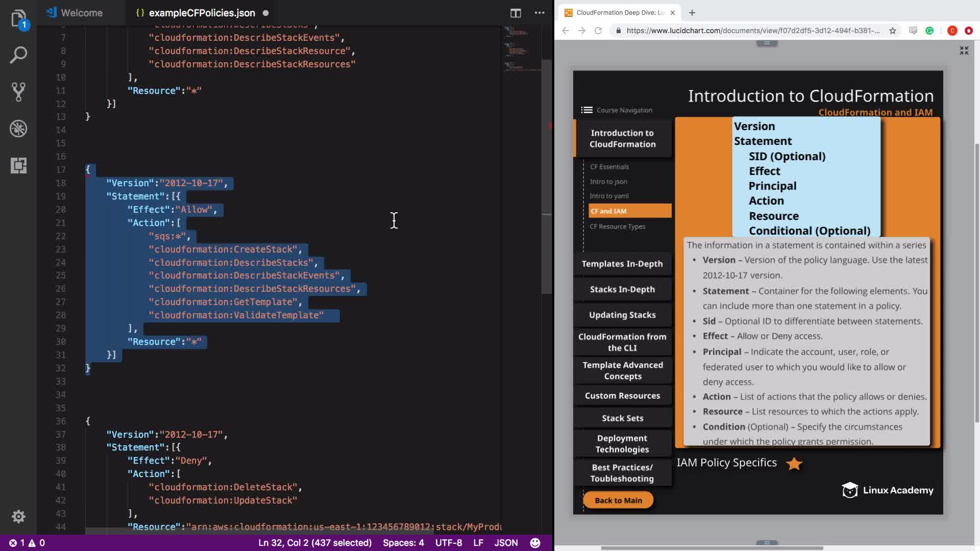The width and height of the screenshot is (980, 551).
Task: Open the Manage gear settings
Action: click(x=18, y=516)
